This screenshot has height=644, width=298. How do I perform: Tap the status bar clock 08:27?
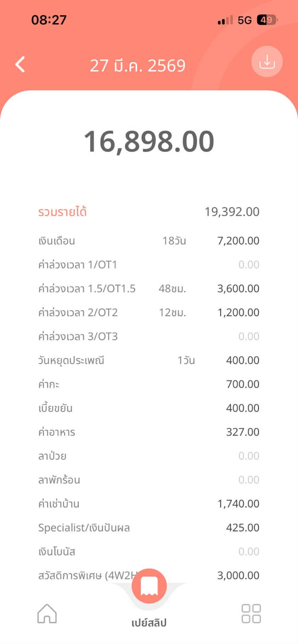(x=49, y=20)
